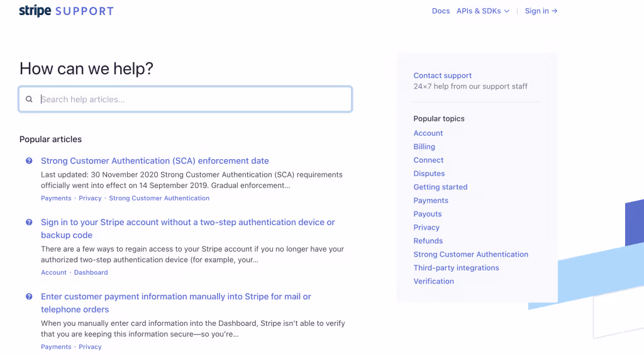Click summary text 'When you manually enter card information'
Image resolution: width=644 pixels, height=356 pixels.
(x=192, y=328)
